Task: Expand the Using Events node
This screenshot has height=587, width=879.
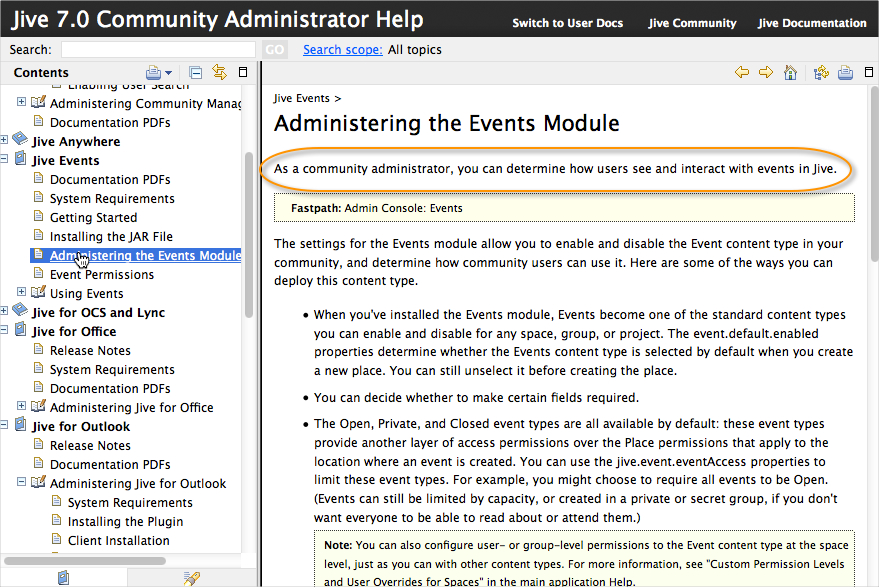Action: (21, 292)
